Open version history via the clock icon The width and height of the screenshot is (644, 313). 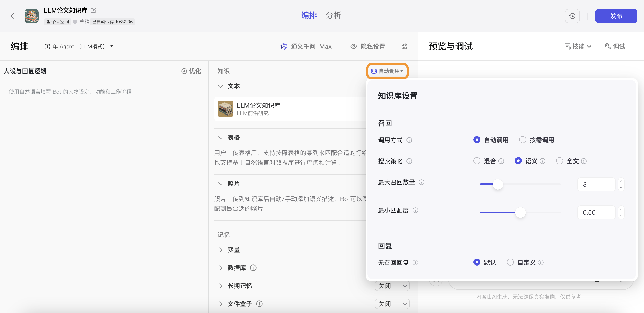coord(572,16)
